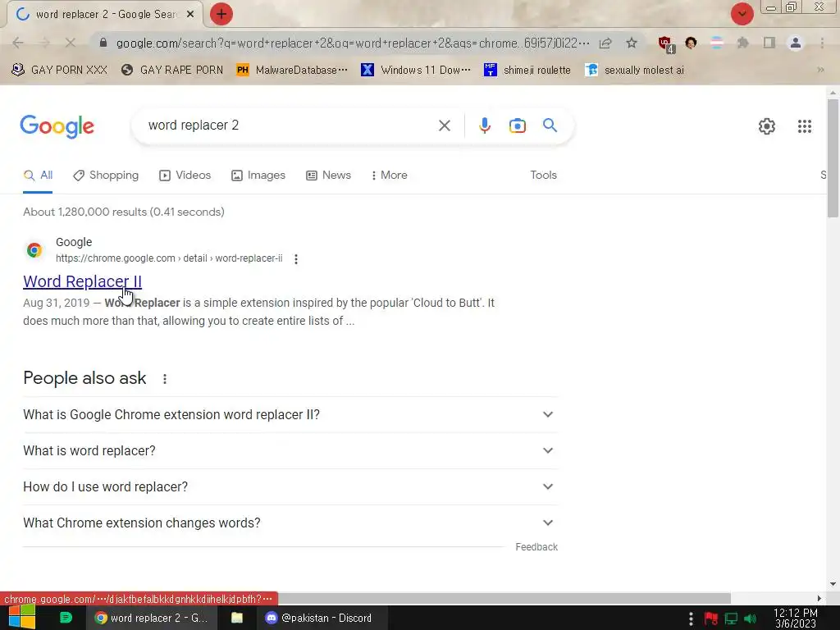Screen dimensions: 840x630
Task: Open the uBlock extension icon
Action: click(666, 44)
